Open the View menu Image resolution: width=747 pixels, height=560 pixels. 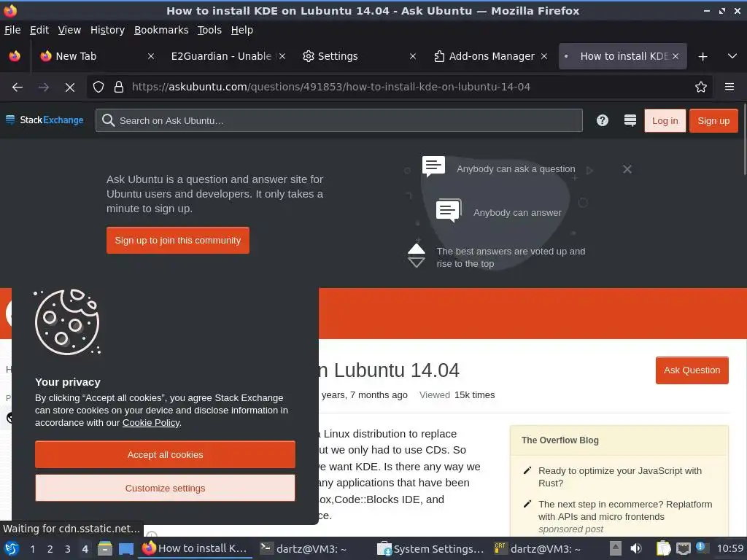pos(69,30)
